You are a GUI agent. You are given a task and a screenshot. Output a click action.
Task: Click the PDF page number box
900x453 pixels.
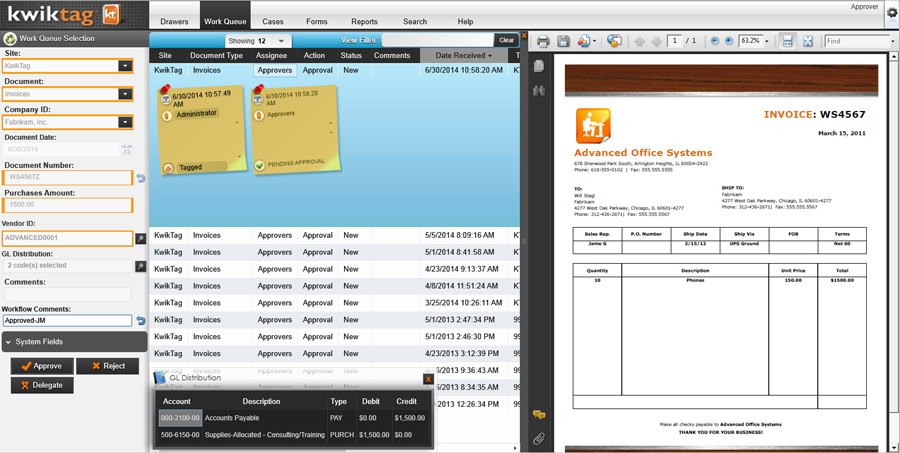tap(675, 41)
